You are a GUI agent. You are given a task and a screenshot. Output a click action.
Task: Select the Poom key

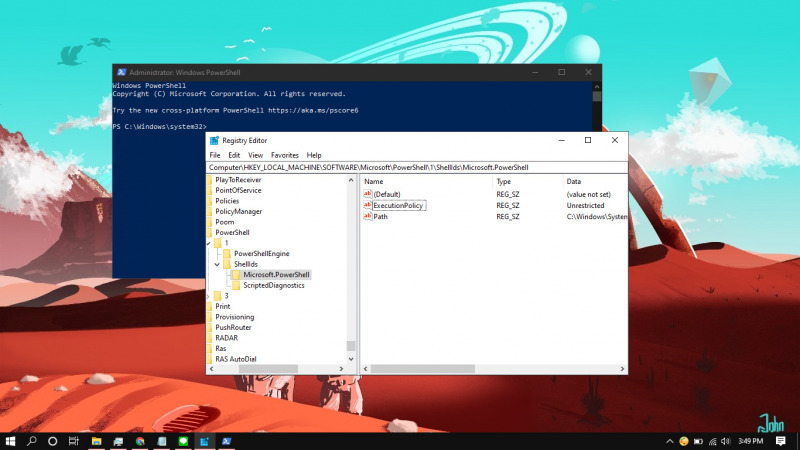(224, 222)
